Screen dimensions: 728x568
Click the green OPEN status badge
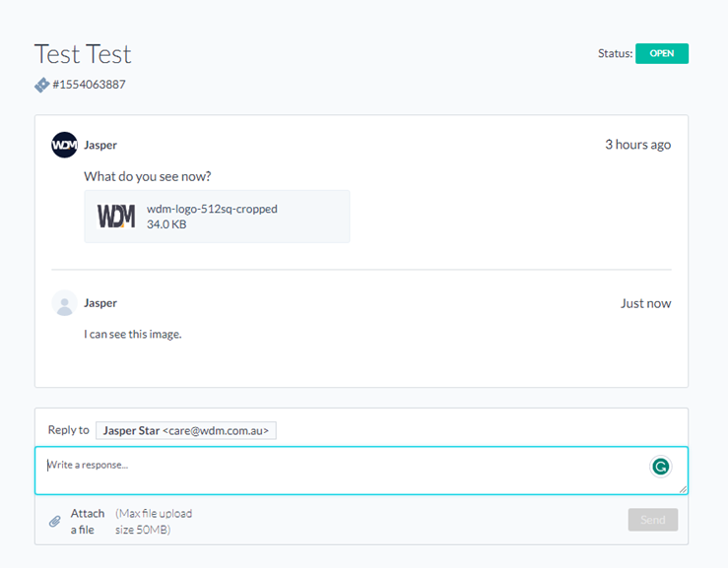point(661,53)
